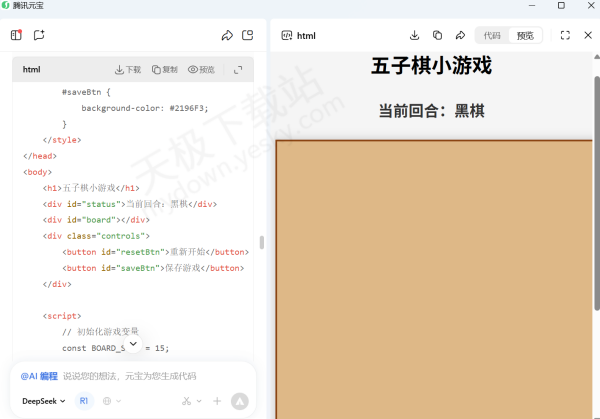
Task: Click the plus attachment button
Action: 217,401
